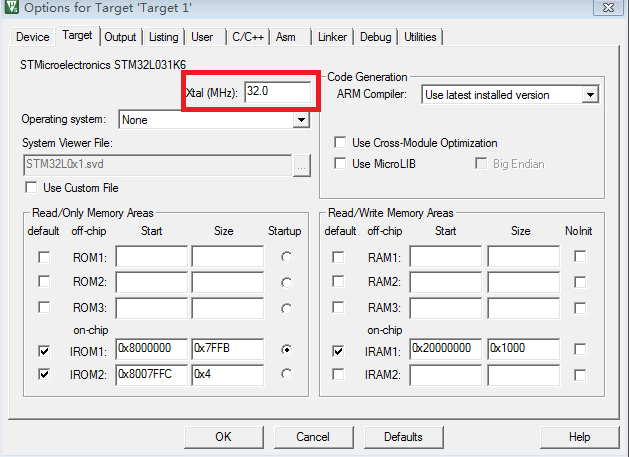The width and height of the screenshot is (629, 457).
Task: Enable Use MicroLIB checkbox
Action: [x=340, y=163]
